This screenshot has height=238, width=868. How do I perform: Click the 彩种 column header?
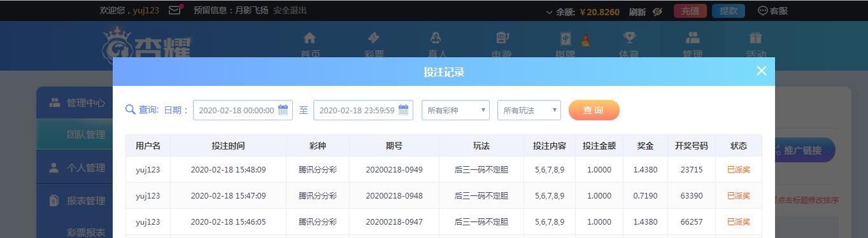click(317, 146)
